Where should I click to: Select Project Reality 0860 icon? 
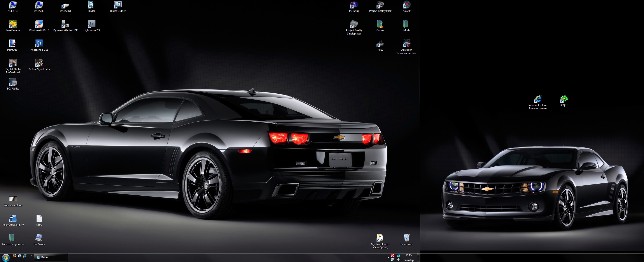[x=380, y=7]
